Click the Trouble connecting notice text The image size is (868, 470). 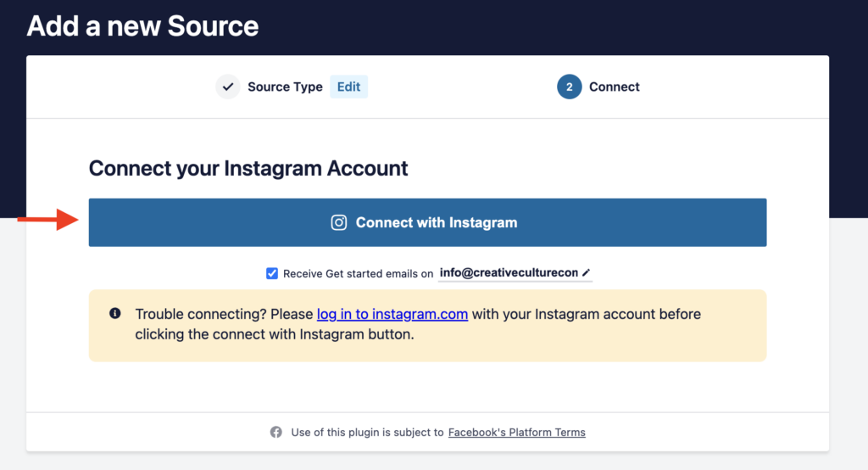click(x=418, y=324)
